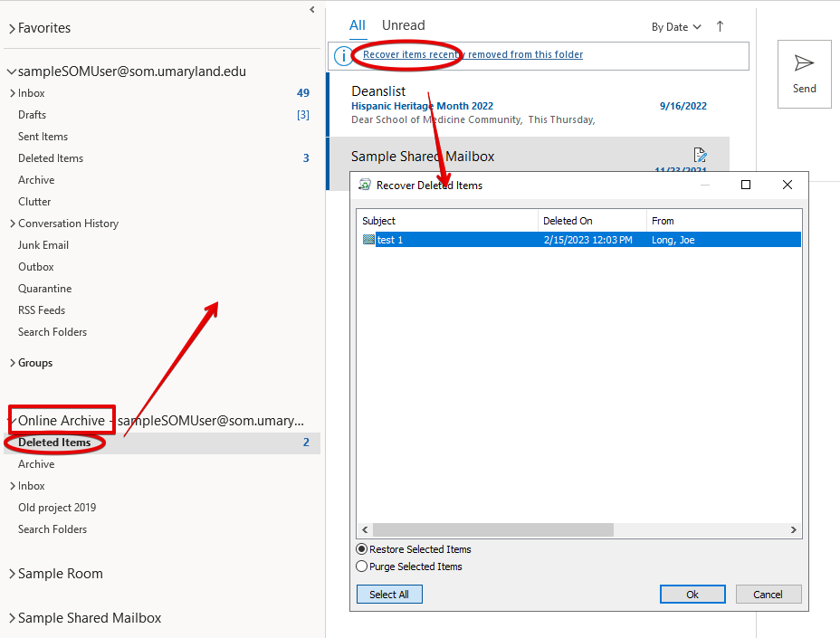This screenshot has height=638, width=840.
Task: Open the By Date sort dropdown
Action: click(676, 27)
